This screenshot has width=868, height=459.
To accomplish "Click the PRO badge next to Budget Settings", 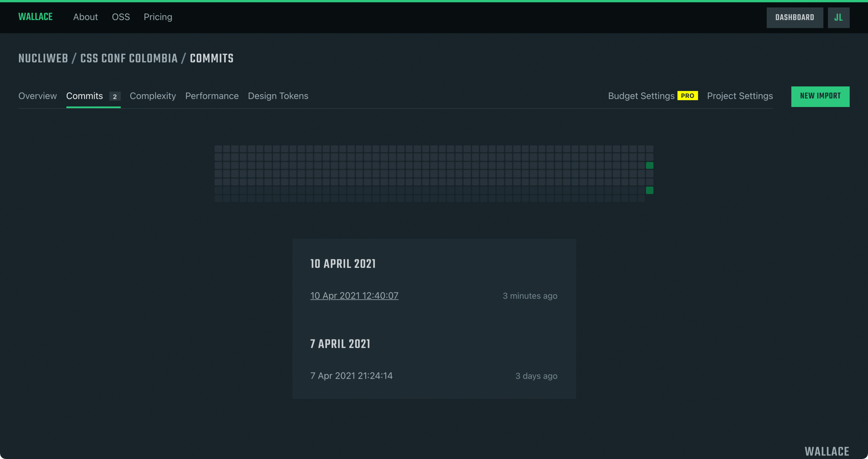I will tap(687, 96).
